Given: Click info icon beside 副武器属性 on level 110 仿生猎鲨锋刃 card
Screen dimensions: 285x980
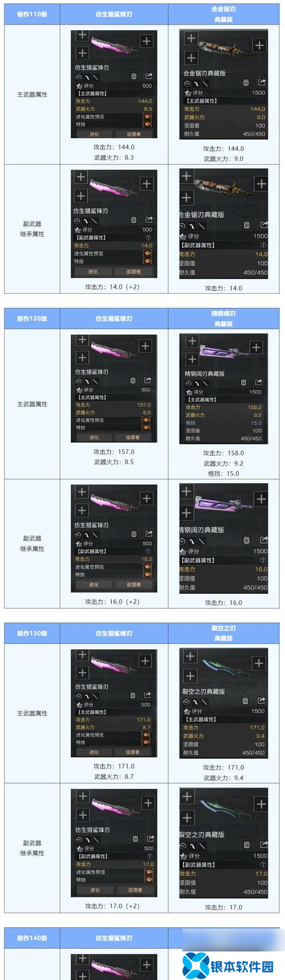Looking at the screenshot, I should click(x=148, y=237).
